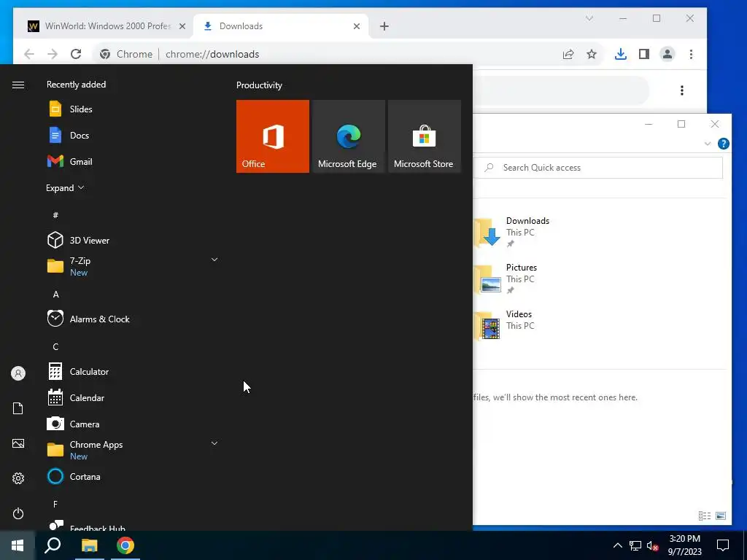This screenshot has height=560, width=747.
Task: Select the Downloads Chrome tab
Action: click(282, 26)
